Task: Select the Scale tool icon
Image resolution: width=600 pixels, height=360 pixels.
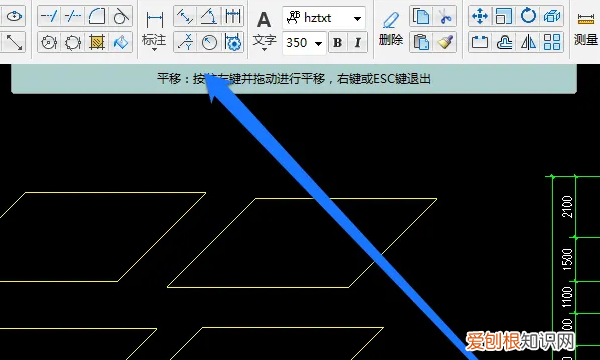Action: click(504, 16)
